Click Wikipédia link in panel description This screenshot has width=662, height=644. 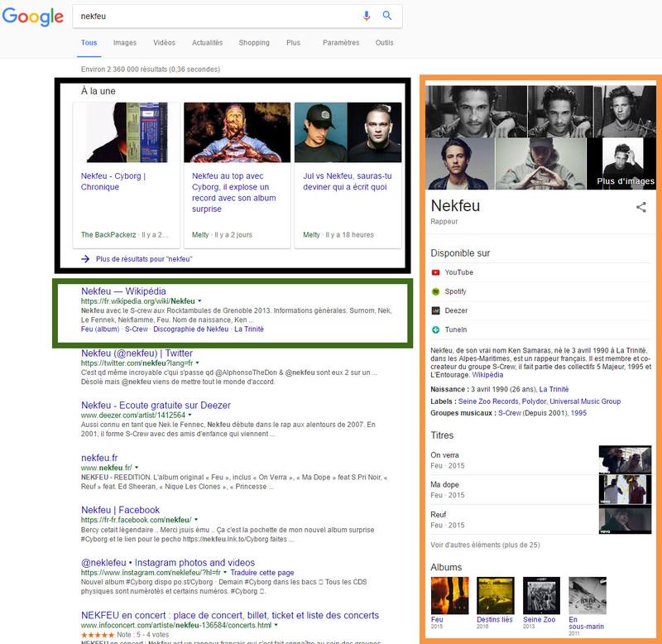487,375
